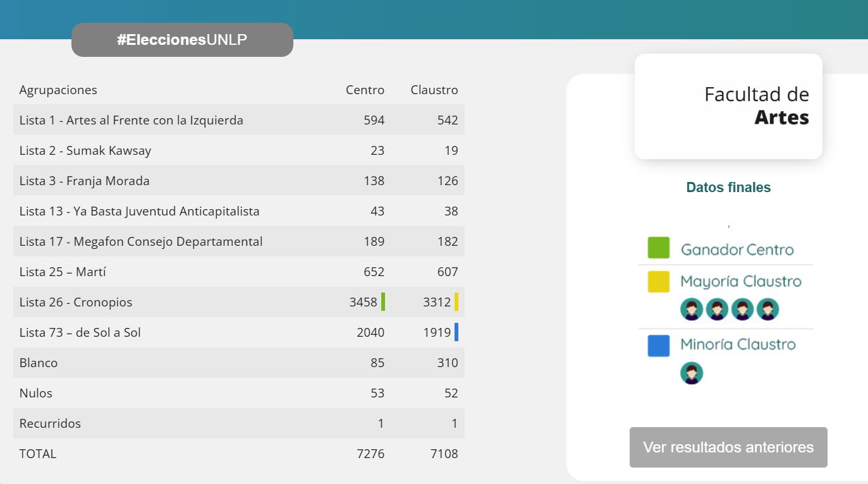Click the second avatar under Mayoría Claustro
This screenshot has height=484, width=868.
[717, 310]
